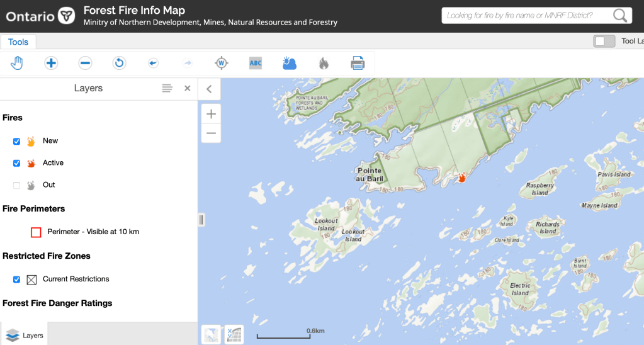Enable the Out fires checkbox
This screenshot has width=644, height=345.
(x=17, y=185)
